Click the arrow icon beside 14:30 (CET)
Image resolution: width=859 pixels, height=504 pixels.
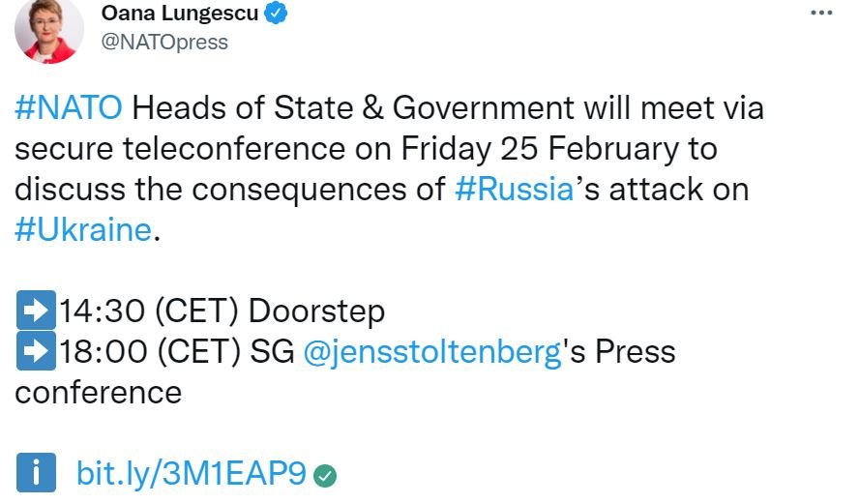coord(36,311)
